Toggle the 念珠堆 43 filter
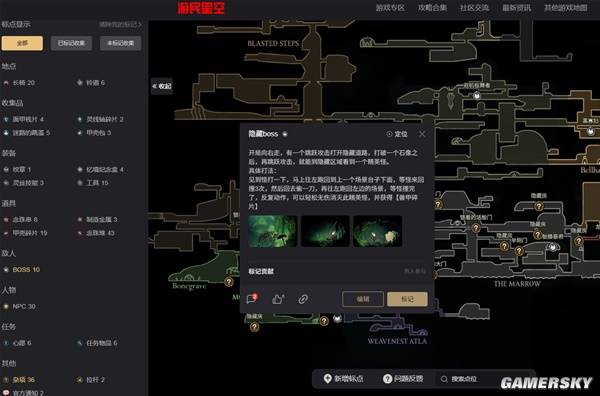 (96, 233)
